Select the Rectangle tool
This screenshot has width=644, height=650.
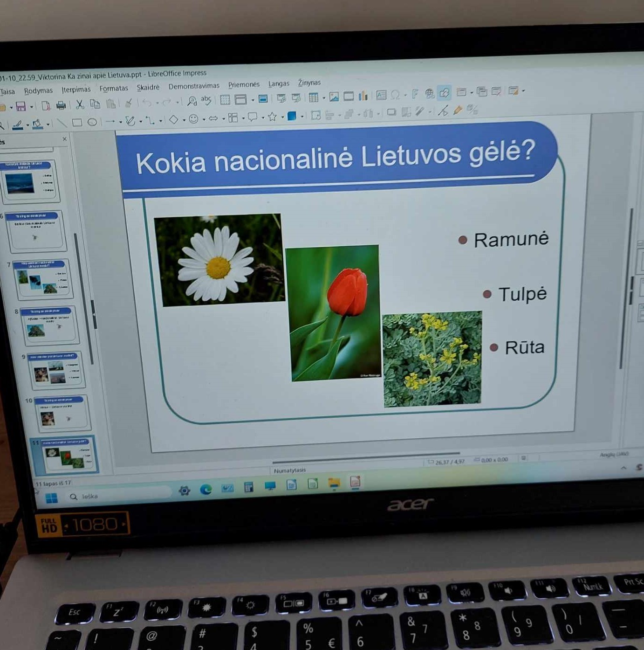coord(77,123)
